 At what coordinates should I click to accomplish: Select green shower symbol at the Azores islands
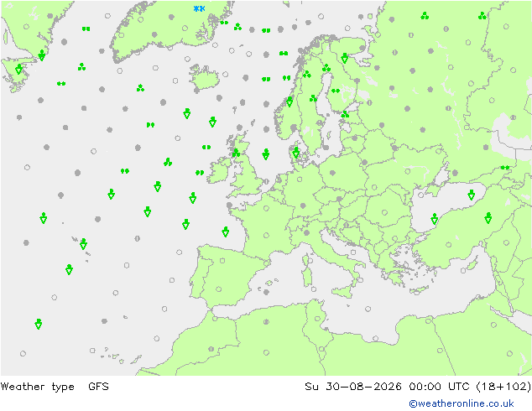point(83,244)
